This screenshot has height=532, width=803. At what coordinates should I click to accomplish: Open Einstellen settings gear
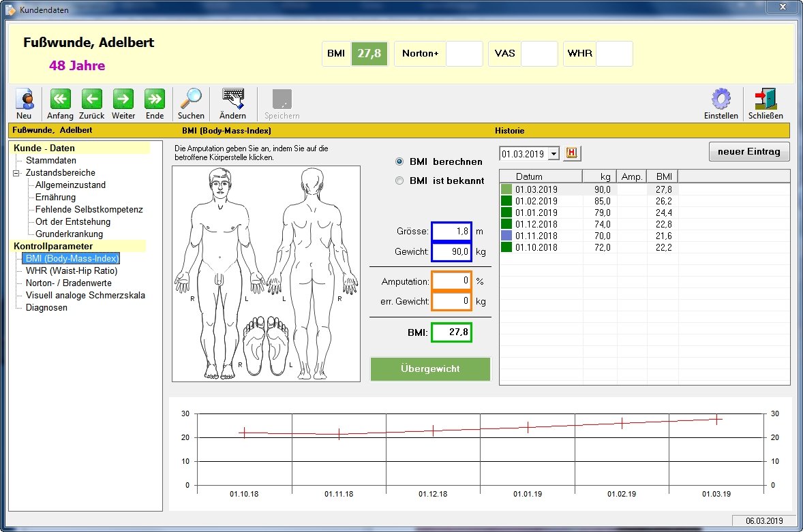click(721, 99)
